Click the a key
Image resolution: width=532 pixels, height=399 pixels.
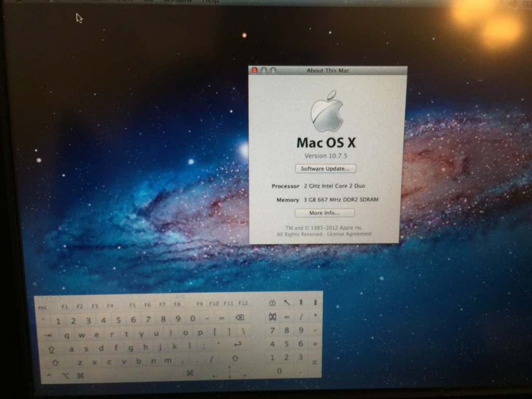72,349
